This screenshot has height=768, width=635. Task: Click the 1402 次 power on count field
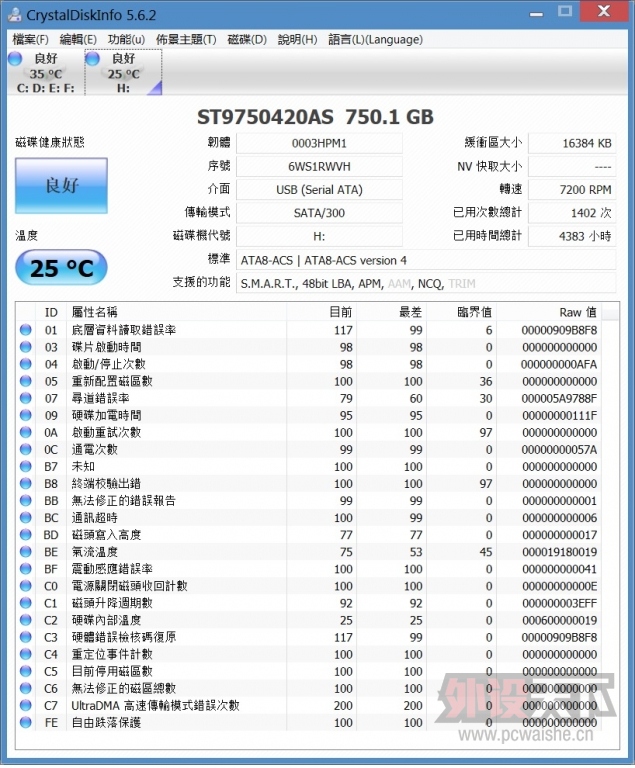572,213
